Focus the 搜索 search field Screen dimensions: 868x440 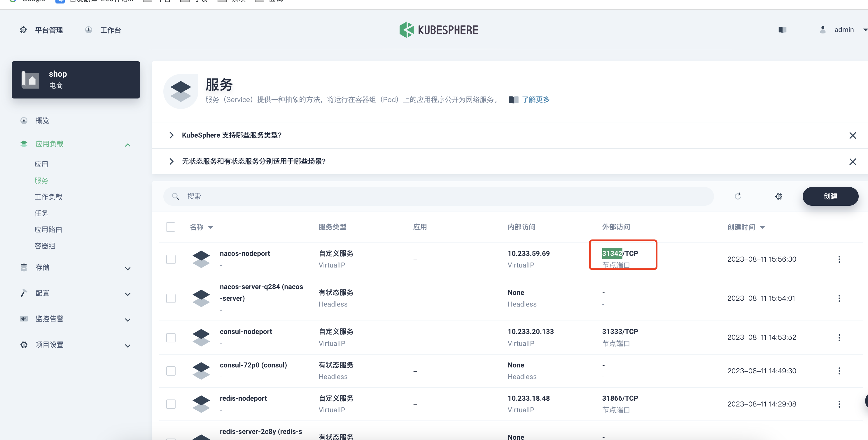[x=438, y=196]
